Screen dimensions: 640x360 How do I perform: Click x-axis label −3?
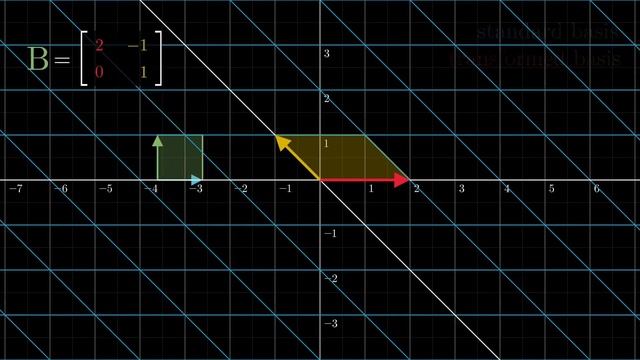click(196, 189)
